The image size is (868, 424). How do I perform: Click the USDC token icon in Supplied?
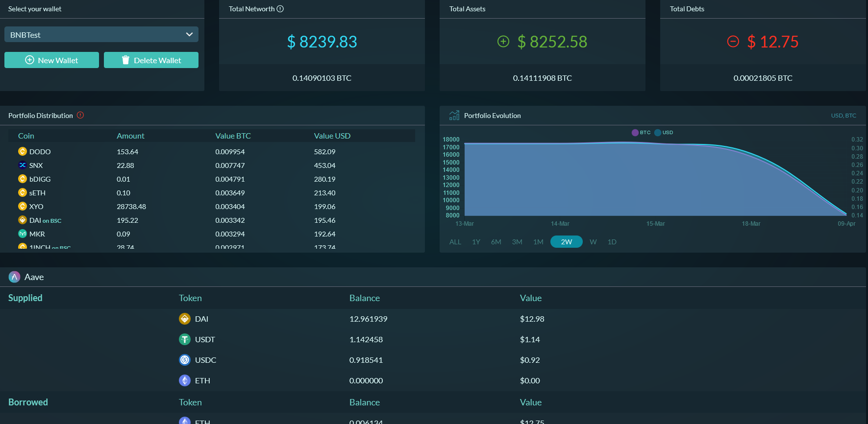[x=185, y=360]
